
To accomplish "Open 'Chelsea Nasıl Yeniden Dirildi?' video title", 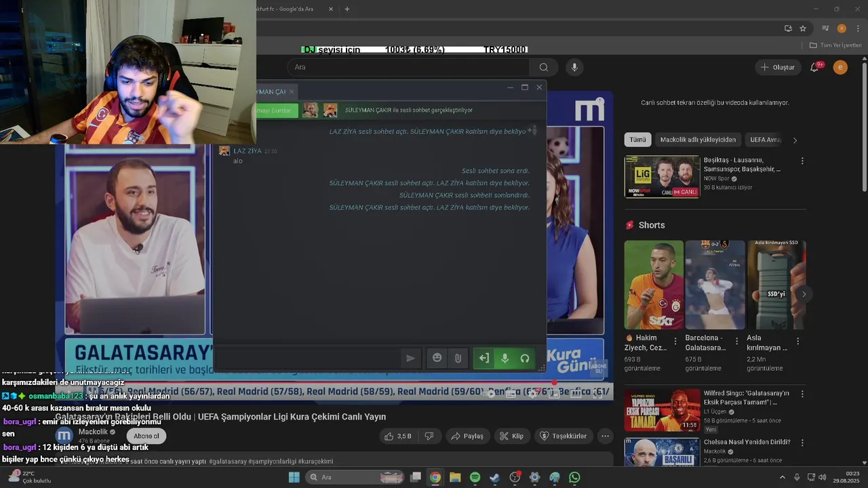I will coord(747,442).
